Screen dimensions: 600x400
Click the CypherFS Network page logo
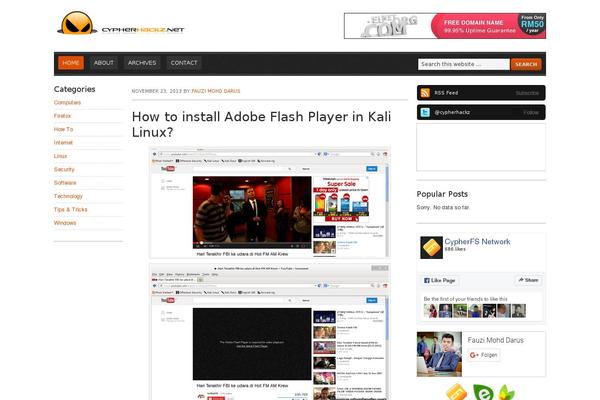[431, 247]
